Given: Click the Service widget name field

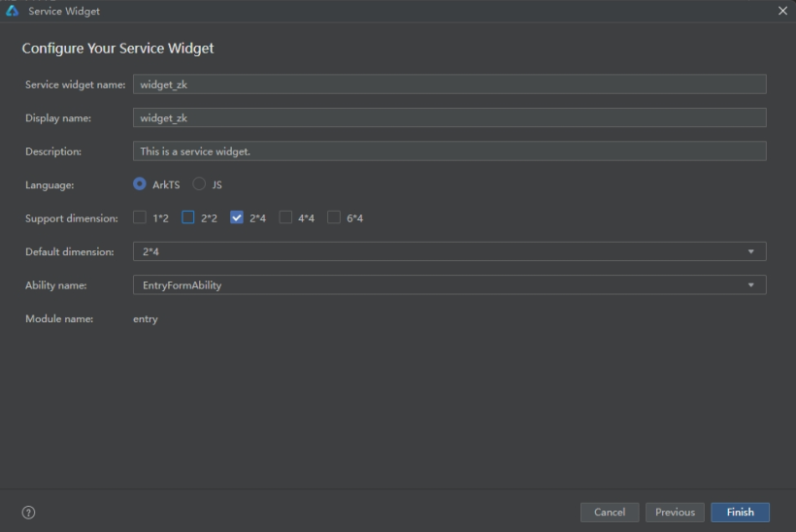Looking at the screenshot, I should [x=449, y=84].
